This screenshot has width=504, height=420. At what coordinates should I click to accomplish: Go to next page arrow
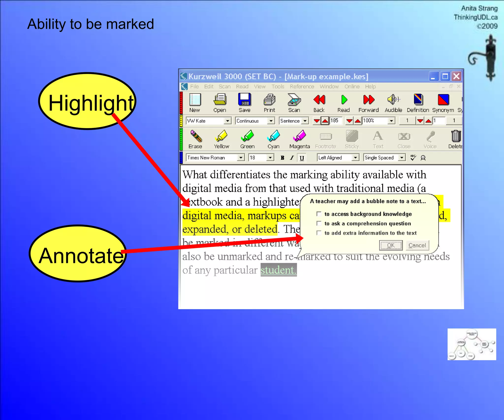coord(428,121)
